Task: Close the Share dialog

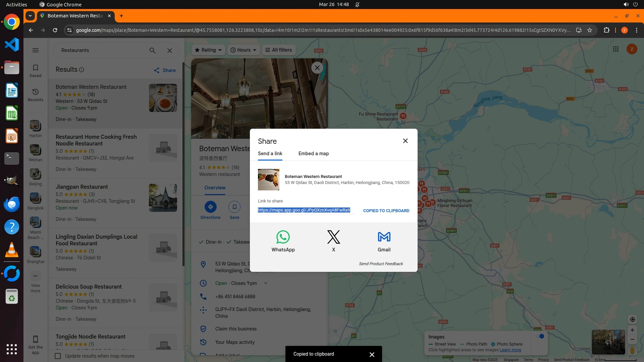Action: (405, 141)
